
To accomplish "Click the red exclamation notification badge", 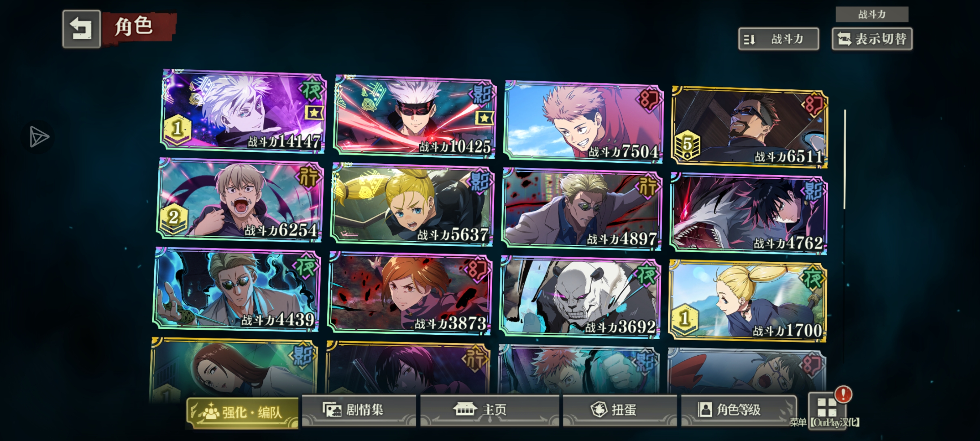I will click(x=843, y=394).
